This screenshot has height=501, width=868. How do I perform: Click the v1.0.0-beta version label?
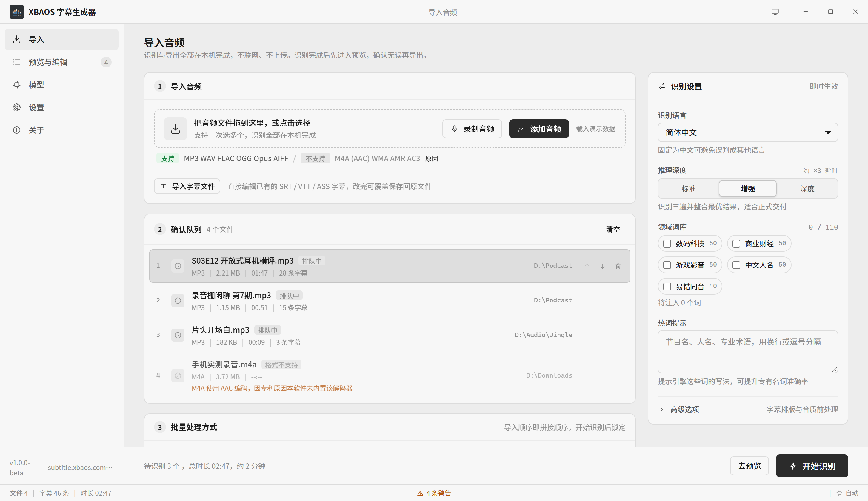[x=20, y=468]
